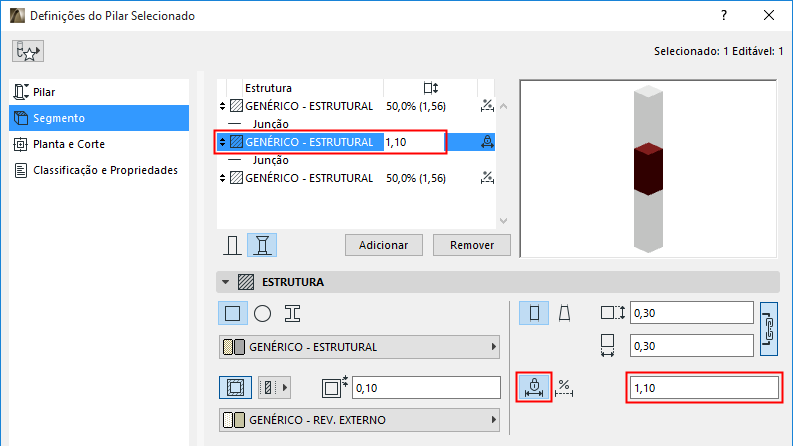
Task: Switch to percentage length mode
Action: click(566, 386)
